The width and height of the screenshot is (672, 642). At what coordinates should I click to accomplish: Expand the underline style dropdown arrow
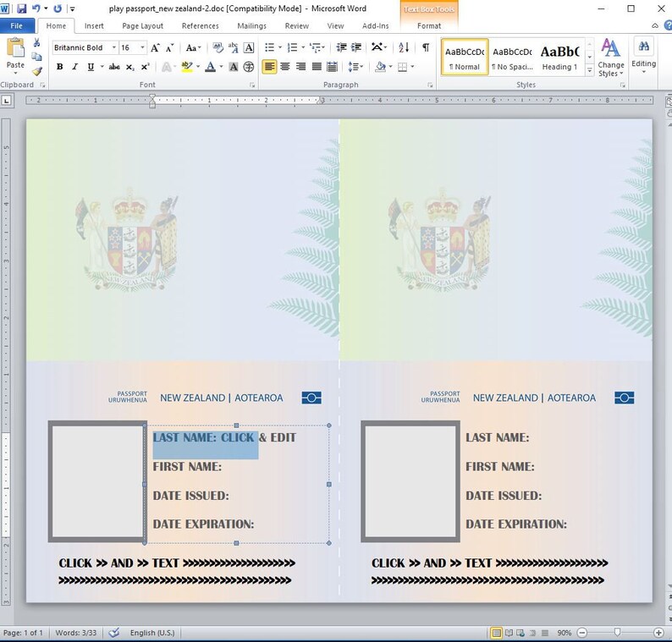102,67
